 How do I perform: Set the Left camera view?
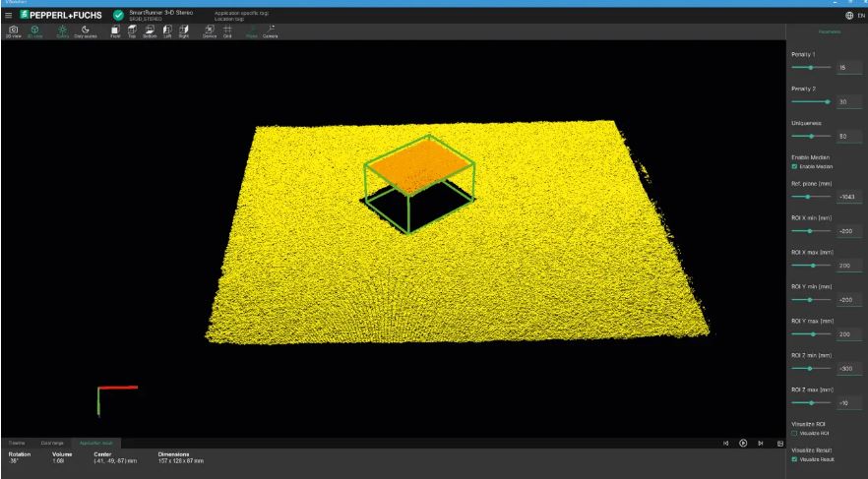pos(167,31)
